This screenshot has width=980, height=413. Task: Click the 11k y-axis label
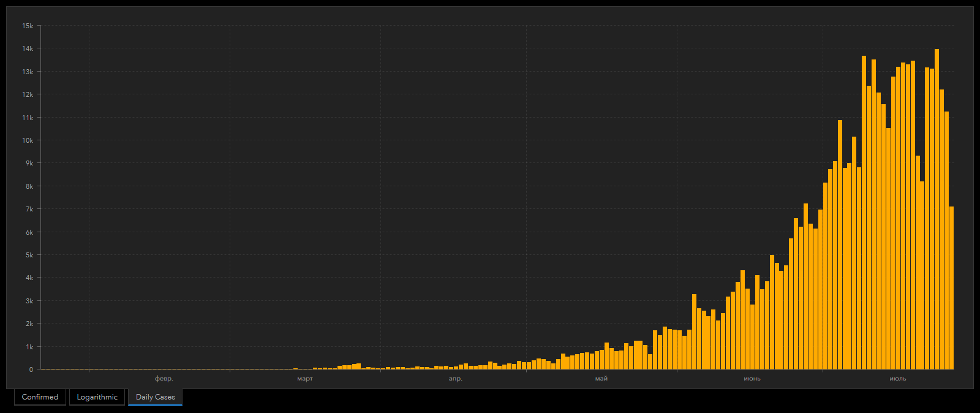click(28, 118)
